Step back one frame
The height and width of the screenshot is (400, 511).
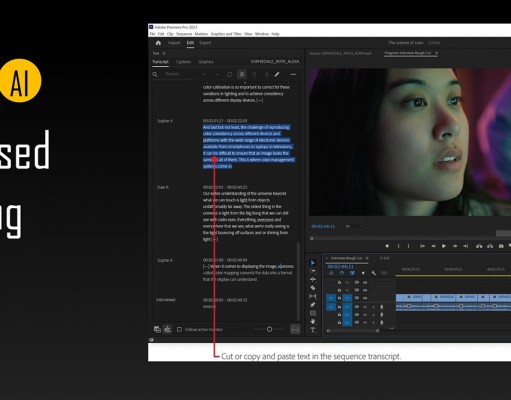pos(434,246)
